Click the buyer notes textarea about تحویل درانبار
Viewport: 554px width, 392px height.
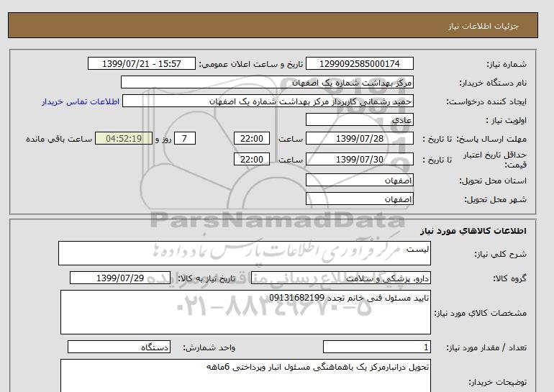245,375
